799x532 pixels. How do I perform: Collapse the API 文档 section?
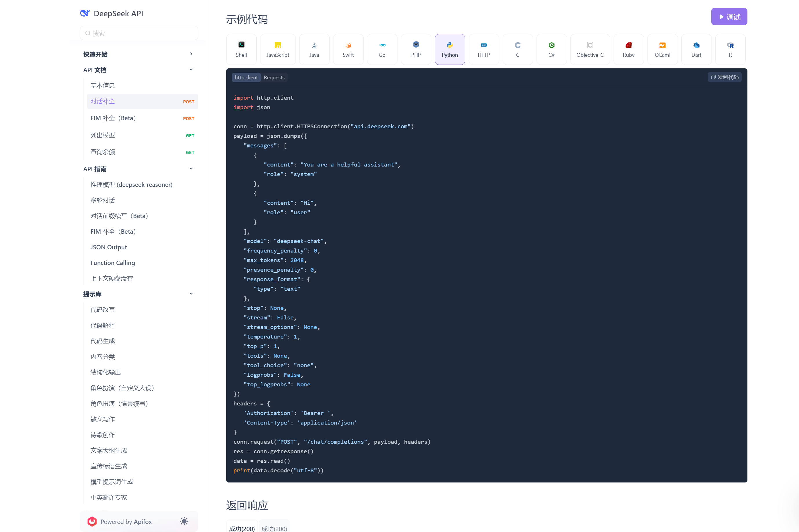click(x=191, y=69)
